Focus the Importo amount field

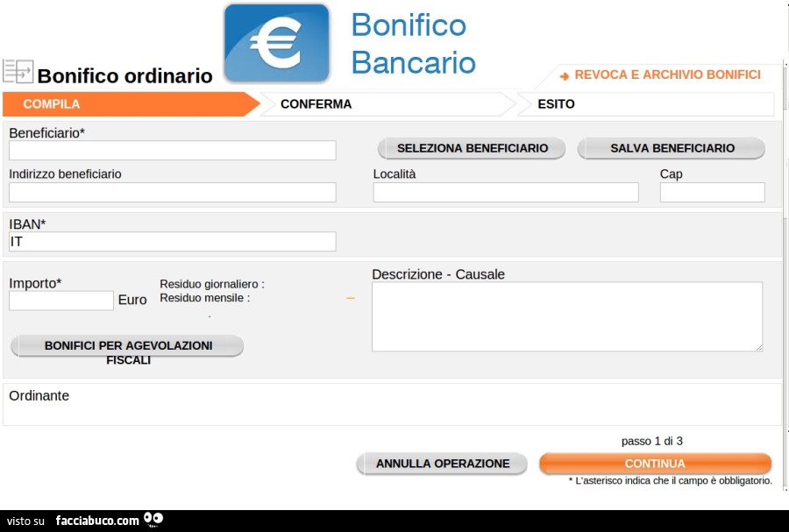(x=61, y=301)
